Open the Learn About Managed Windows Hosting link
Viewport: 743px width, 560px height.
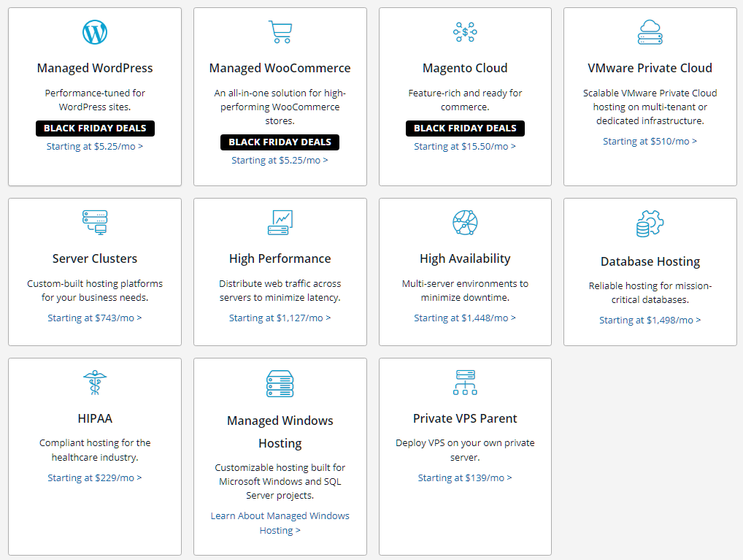click(x=280, y=523)
